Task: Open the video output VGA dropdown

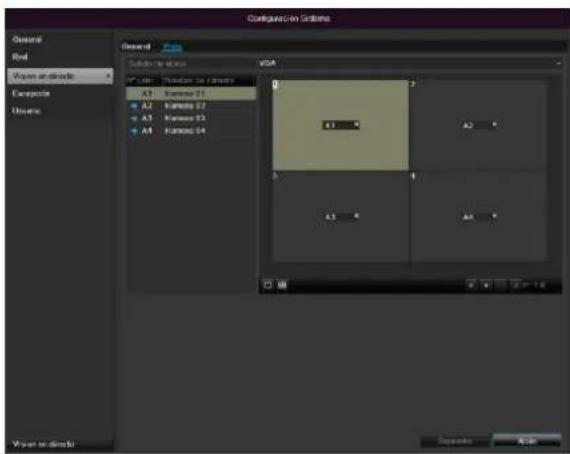Action: click(410, 64)
